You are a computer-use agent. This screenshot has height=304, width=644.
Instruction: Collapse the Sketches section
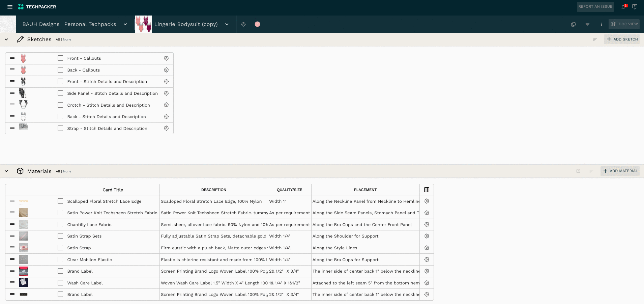pyautogui.click(x=6, y=39)
